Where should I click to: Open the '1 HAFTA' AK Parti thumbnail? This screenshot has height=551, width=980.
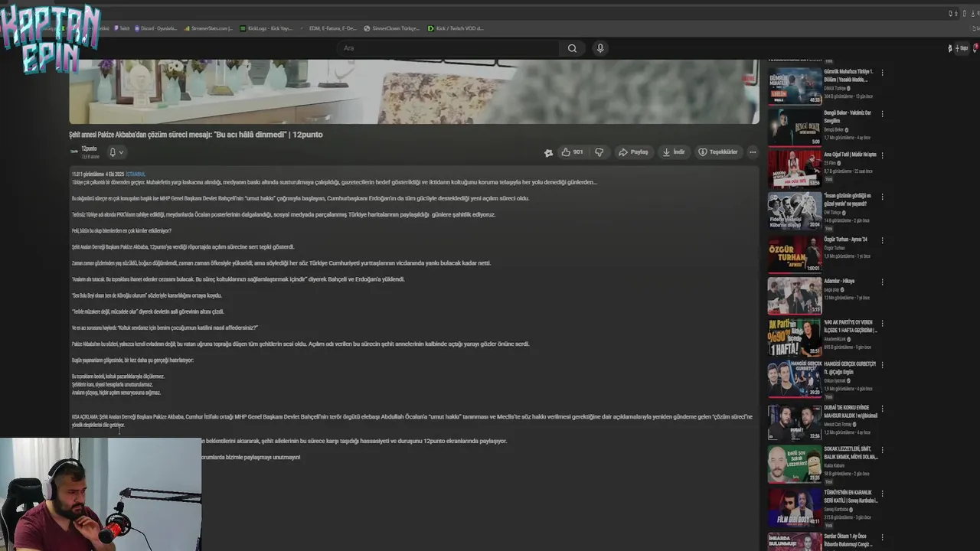tap(795, 337)
